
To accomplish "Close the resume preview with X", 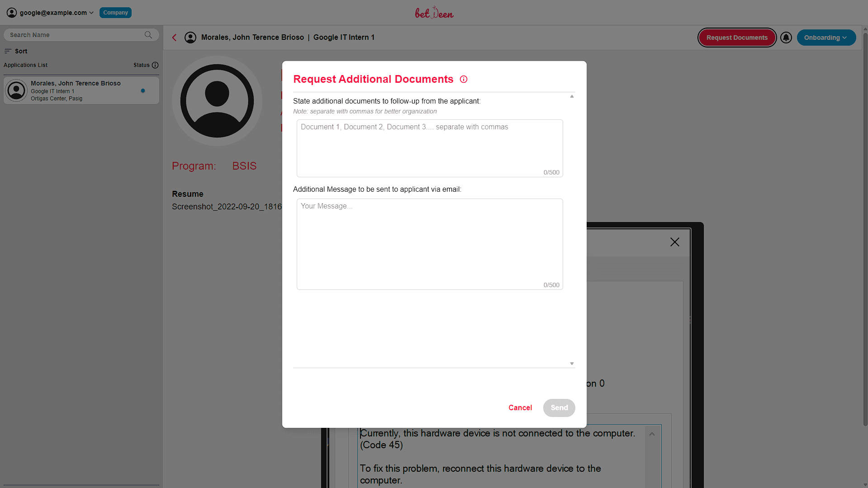I will [674, 242].
